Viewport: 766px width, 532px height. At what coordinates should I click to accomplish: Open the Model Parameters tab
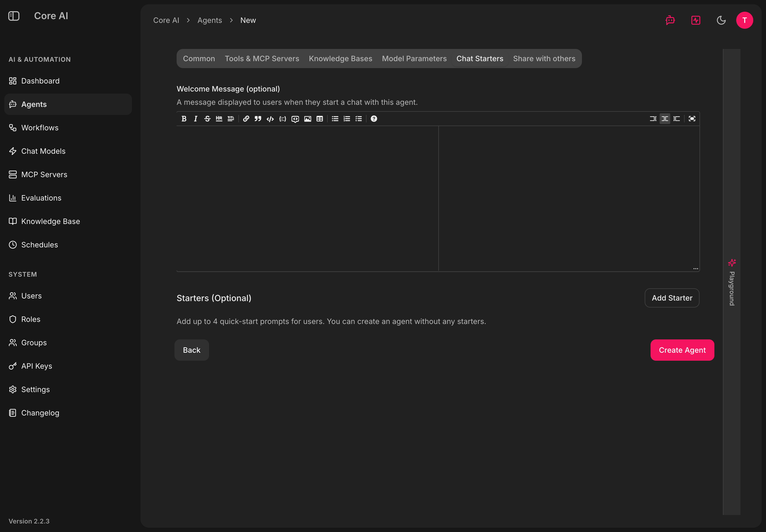pyautogui.click(x=414, y=59)
